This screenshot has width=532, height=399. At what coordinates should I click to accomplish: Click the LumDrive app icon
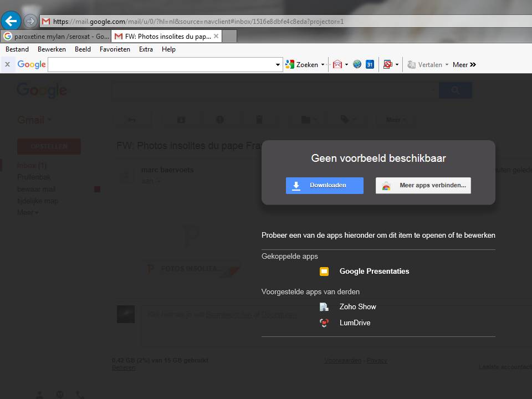pyautogui.click(x=324, y=323)
